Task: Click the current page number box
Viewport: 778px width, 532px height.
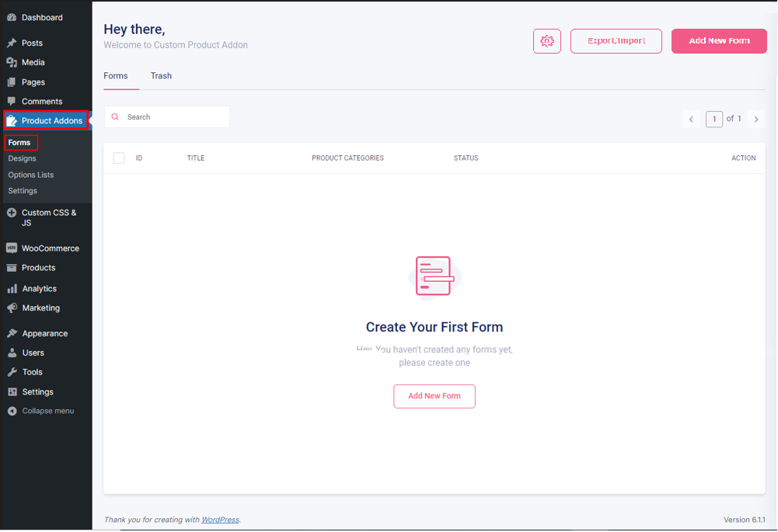Action: coord(714,119)
